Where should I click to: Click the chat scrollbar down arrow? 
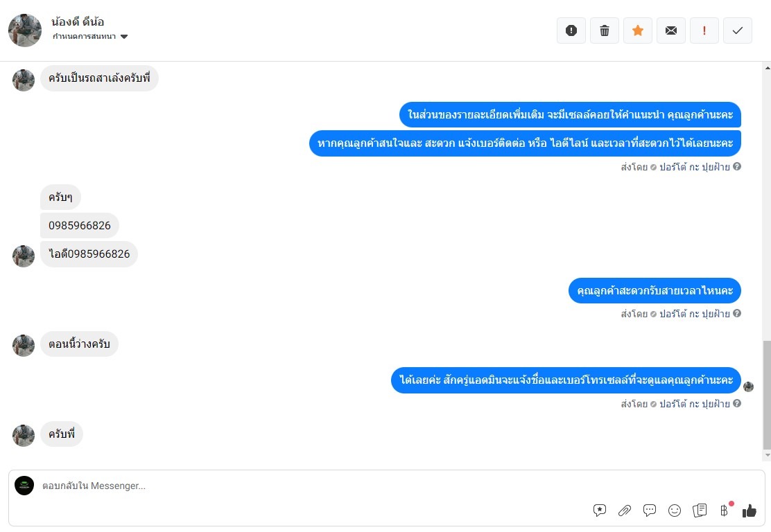coord(766,455)
